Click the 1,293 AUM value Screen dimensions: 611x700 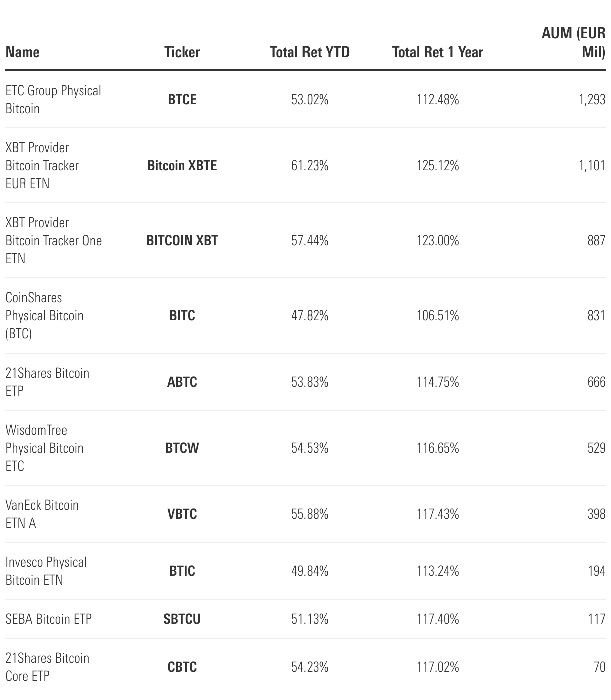pyautogui.click(x=592, y=99)
